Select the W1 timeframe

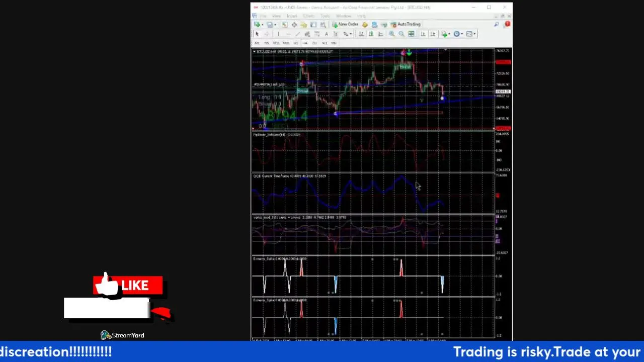(325, 43)
